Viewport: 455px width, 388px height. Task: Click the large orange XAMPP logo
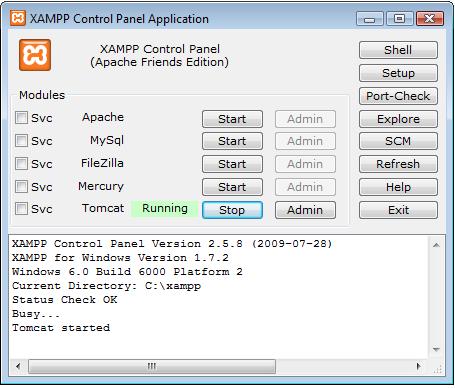(x=35, y=55)
